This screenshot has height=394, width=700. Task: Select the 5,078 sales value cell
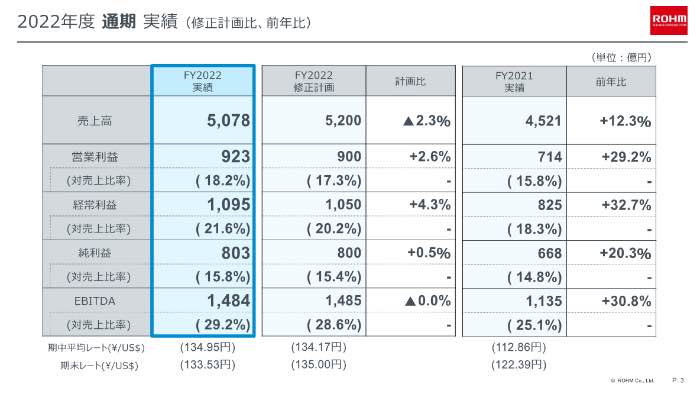coord(203,120)
